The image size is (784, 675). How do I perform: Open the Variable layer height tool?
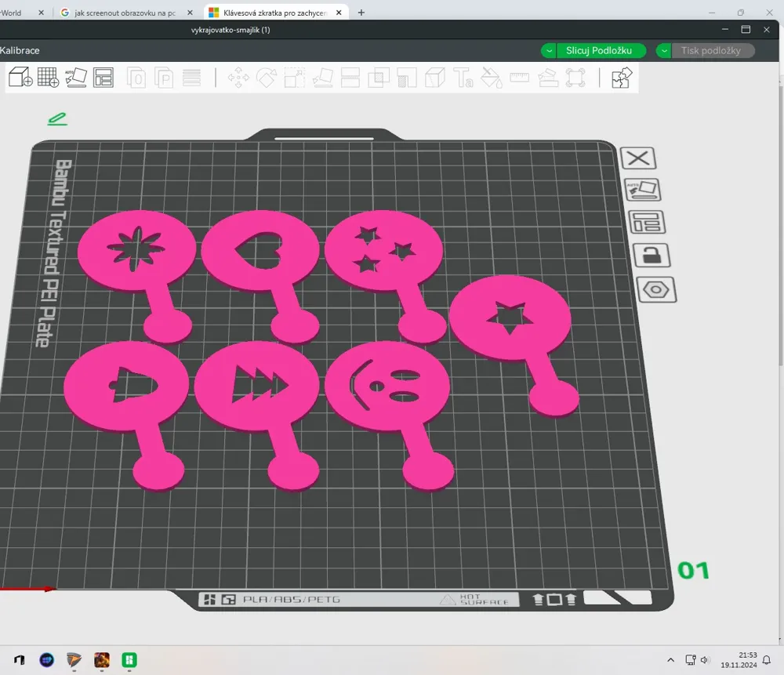coord(191,78)
